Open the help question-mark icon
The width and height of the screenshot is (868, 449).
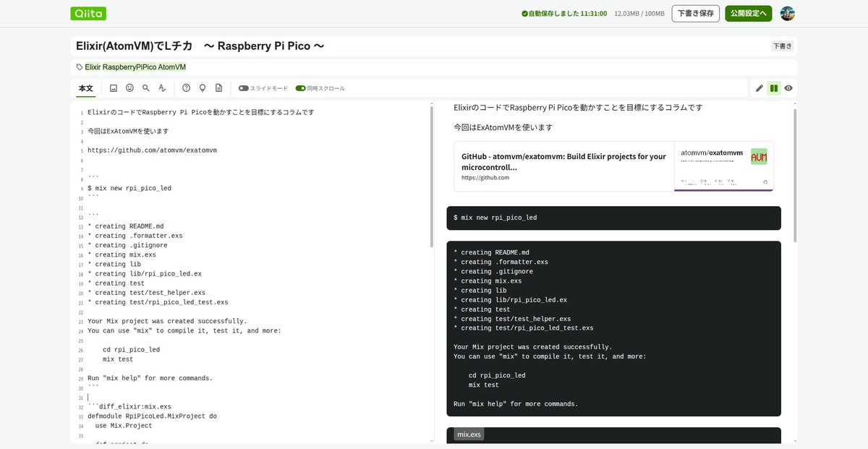186,88
